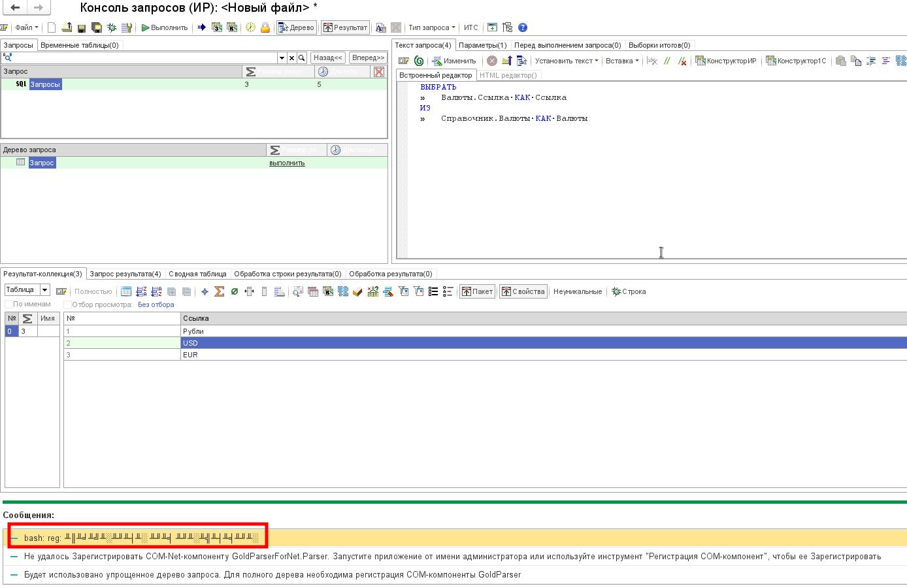The height and width of the screenshot is (588, 907).
Task: Click the lock icon in main toolbar
Action: pyautogui.click(x=265, y=27)
